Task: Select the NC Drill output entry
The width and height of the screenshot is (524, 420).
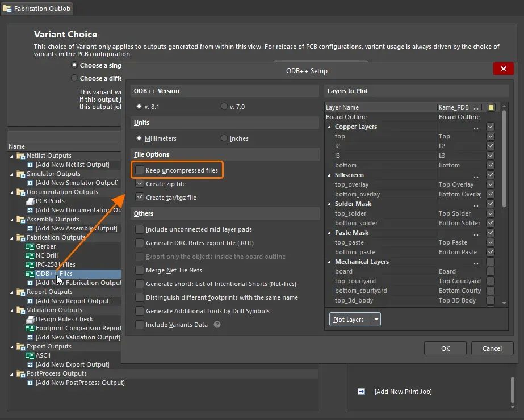Action: [47, 255]
